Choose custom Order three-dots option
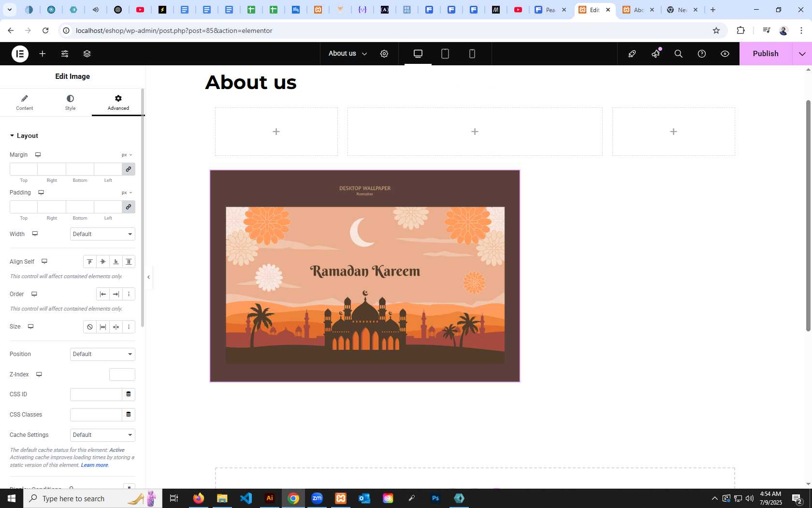812x508 pixels. click(x=129, y=294)
